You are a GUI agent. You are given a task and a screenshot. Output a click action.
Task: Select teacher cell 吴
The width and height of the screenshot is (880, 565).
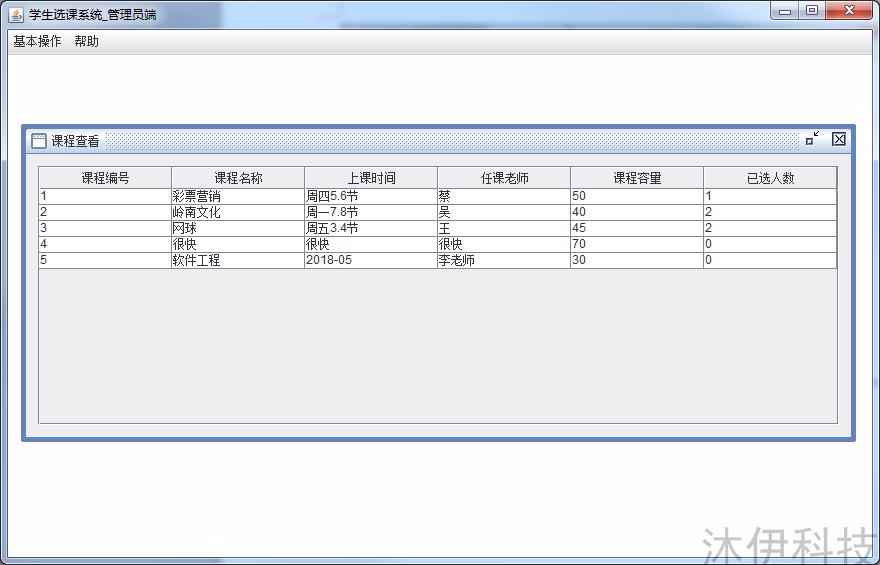(504, 212)
